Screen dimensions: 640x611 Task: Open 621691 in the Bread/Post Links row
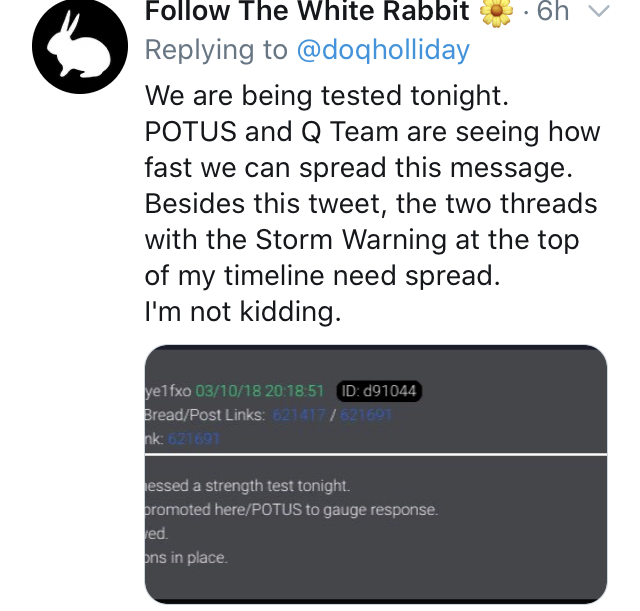click(x=357, y=415)
